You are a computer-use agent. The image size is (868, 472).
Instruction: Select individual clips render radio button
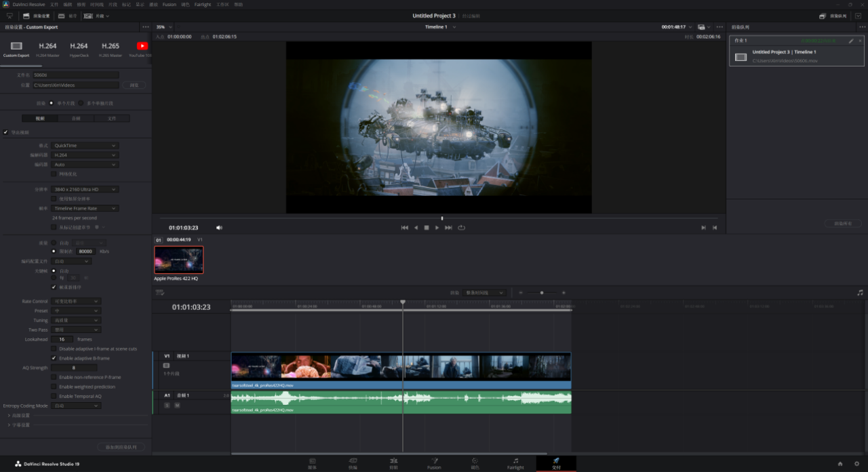click(81, 103)
